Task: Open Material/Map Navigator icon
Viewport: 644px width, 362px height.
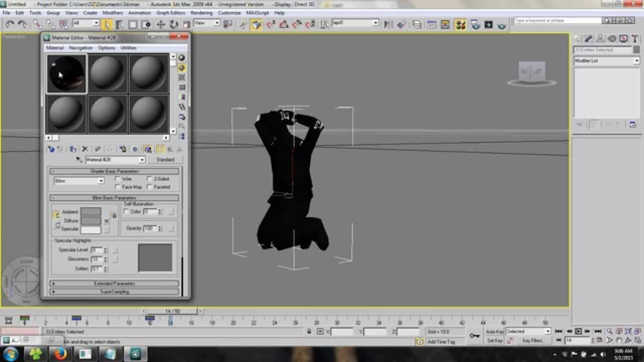Action: [182, 136]
